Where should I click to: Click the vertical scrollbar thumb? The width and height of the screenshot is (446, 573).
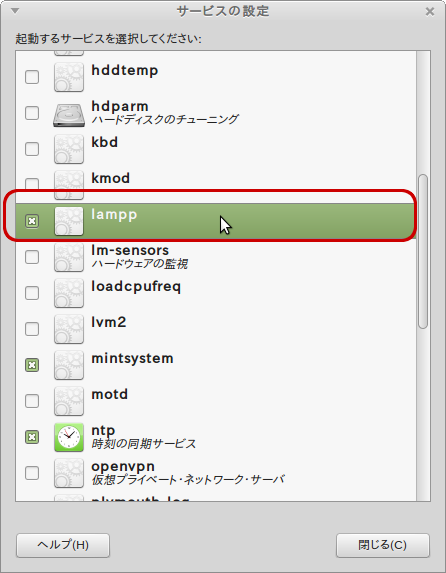[x=423, y=251]
